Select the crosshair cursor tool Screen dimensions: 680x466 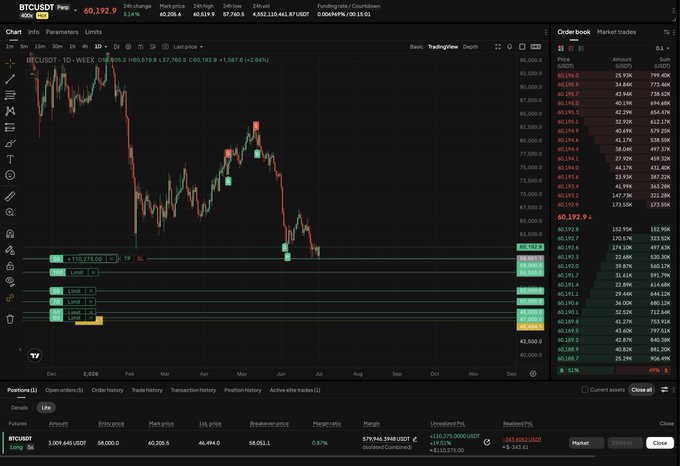coord(10,63)
